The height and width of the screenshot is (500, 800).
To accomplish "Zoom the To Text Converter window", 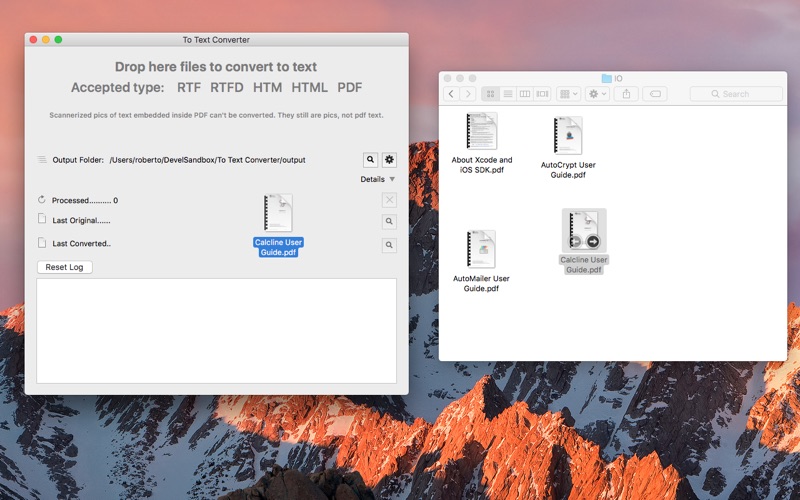I will [x=58, y=39].
